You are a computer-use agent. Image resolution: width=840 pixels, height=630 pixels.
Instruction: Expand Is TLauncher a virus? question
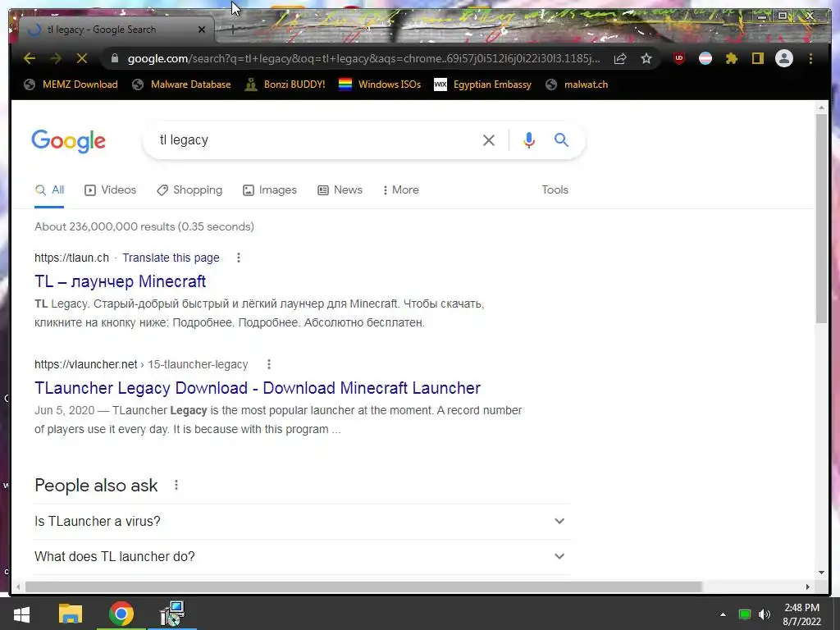[302, 521]
